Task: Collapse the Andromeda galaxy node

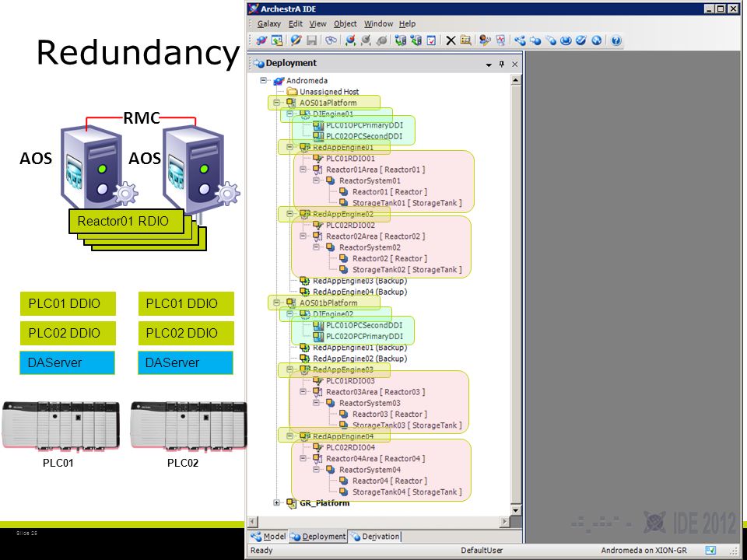Action: click(263, 80)
